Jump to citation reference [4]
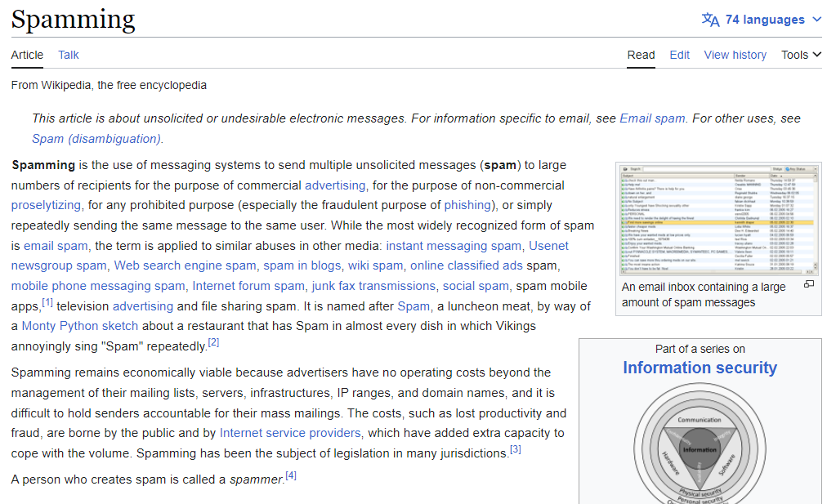Image resolution: width=836 pixels, height=504 pixels. tap(291, 475)
